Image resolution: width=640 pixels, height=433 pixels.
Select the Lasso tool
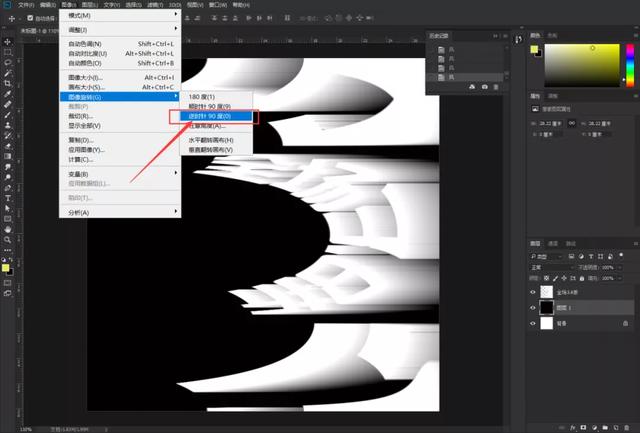(8, 62)
